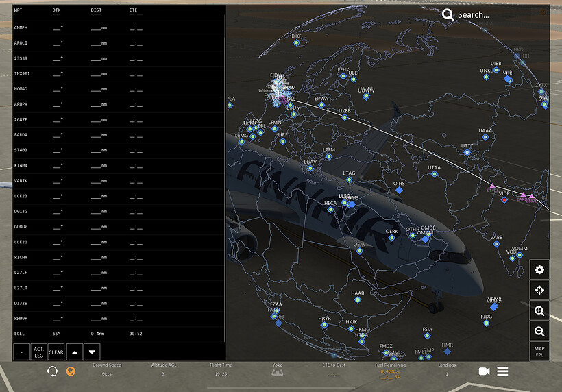Click the DTK column header

[56, 10]
